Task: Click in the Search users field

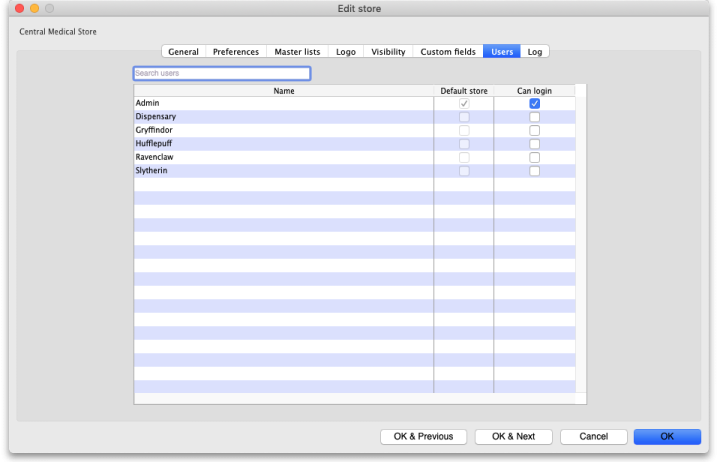Action: pyautogui.click(x=222, y=74)
